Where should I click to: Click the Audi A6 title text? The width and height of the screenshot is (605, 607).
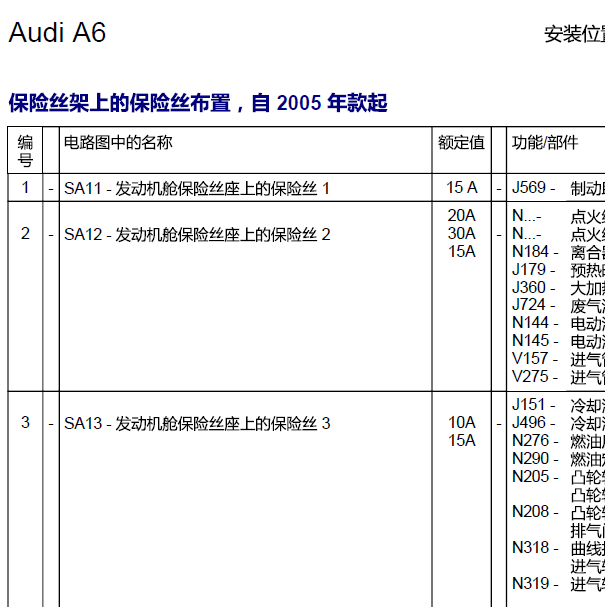57,33
